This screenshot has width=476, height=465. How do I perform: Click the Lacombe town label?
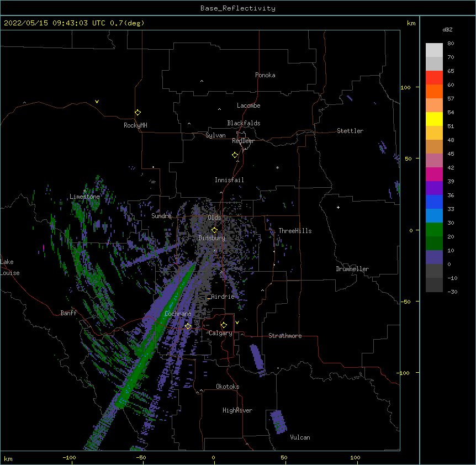coord(248,105)
